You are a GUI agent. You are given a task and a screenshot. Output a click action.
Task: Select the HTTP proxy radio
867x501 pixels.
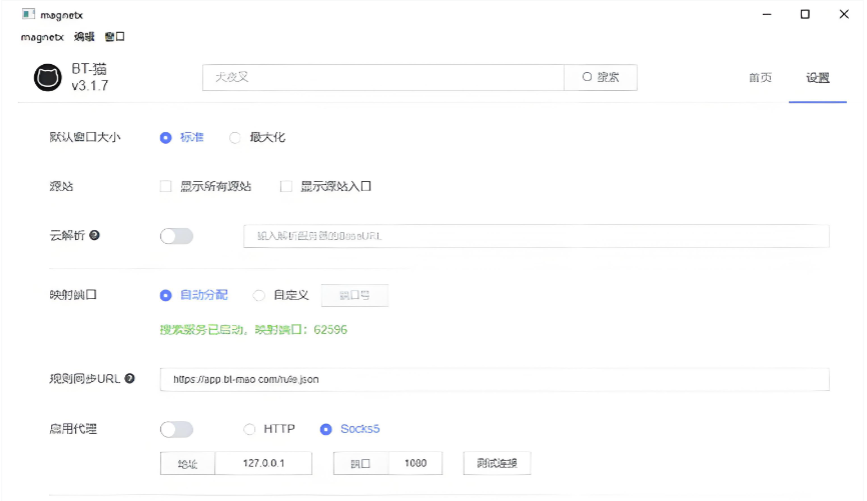tap(249, 429)
